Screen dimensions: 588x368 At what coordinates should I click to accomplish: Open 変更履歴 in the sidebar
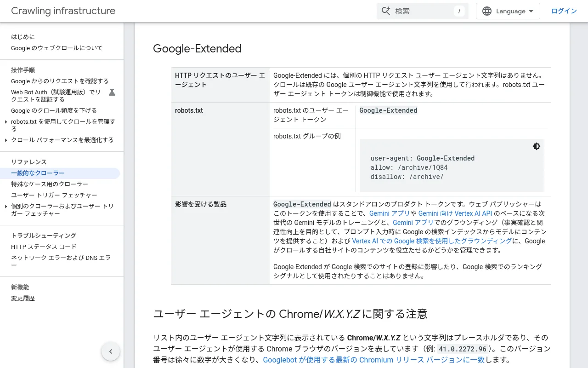23,298
